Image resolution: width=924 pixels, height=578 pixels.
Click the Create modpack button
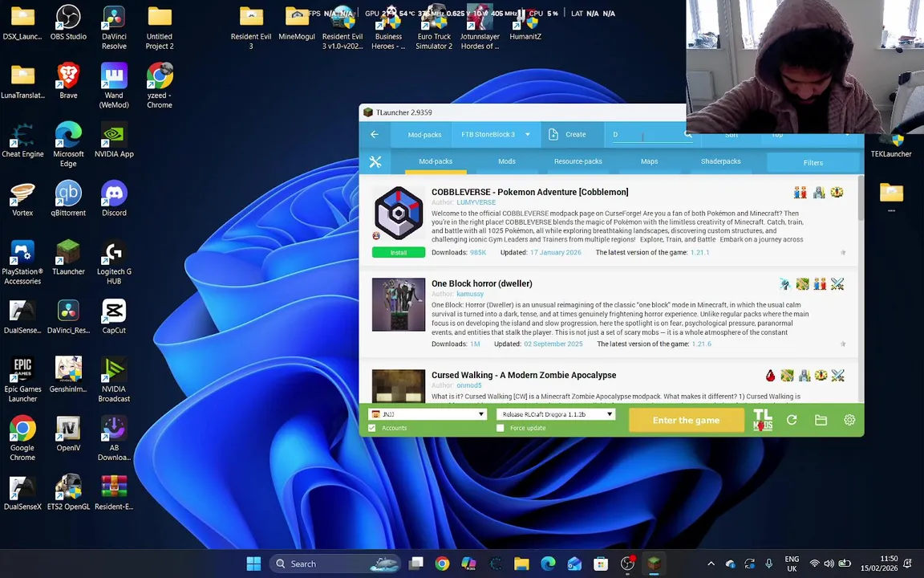coord(568,135)
